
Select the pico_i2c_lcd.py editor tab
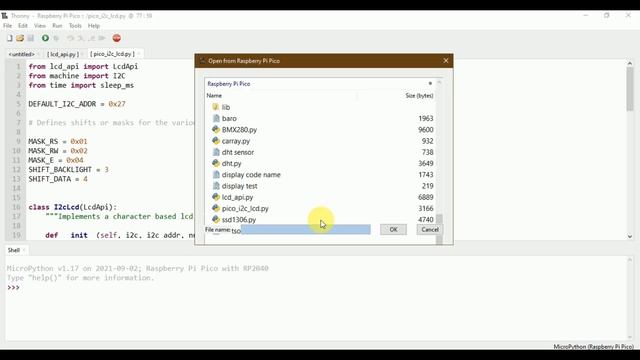pyautogui.click(x=112, y=54)
